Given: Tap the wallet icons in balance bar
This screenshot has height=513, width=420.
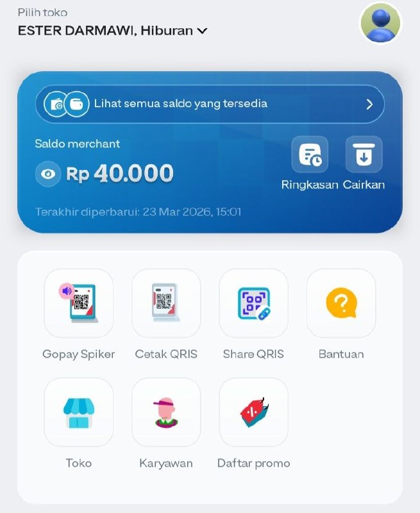Looking at the screenshot, I should tap(67, 104).
